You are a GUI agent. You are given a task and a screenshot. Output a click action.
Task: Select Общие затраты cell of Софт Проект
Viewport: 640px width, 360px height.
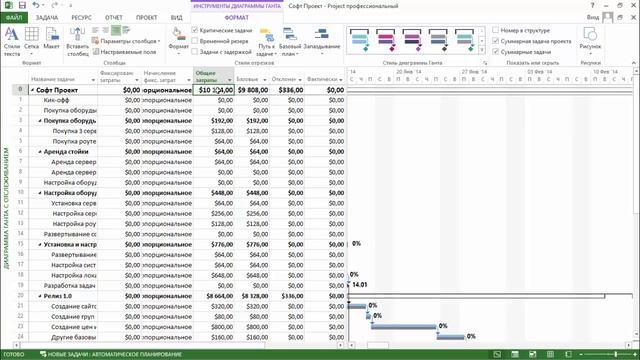214,90
